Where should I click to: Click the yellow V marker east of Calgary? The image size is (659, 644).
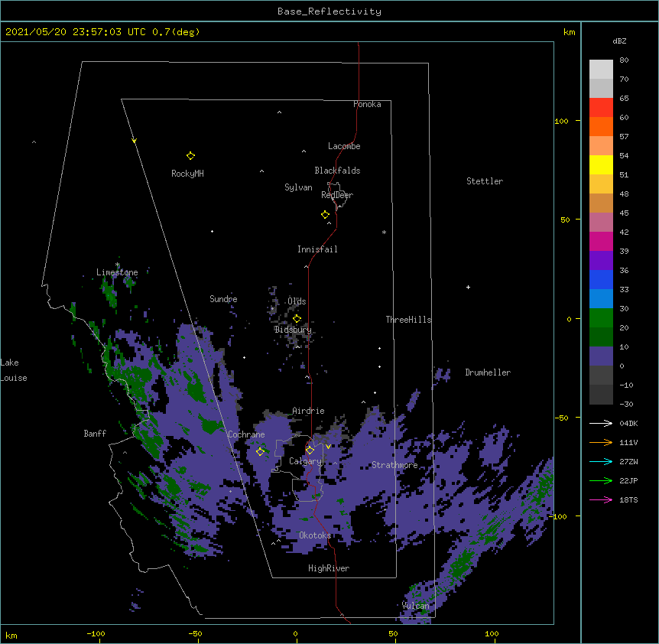pos(328,447)
